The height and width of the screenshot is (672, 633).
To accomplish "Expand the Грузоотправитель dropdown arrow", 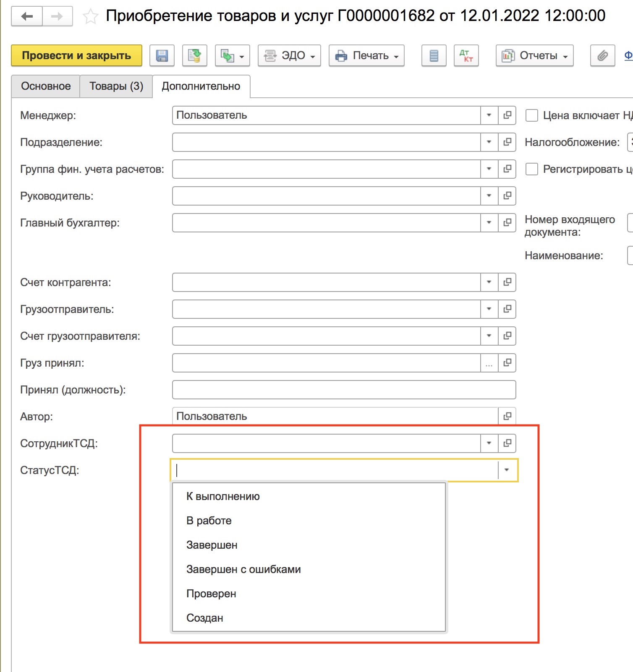I will pos(489,309).
